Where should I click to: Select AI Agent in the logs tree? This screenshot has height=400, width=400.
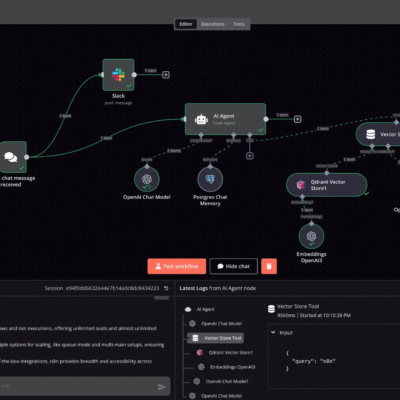coord(205,309)
